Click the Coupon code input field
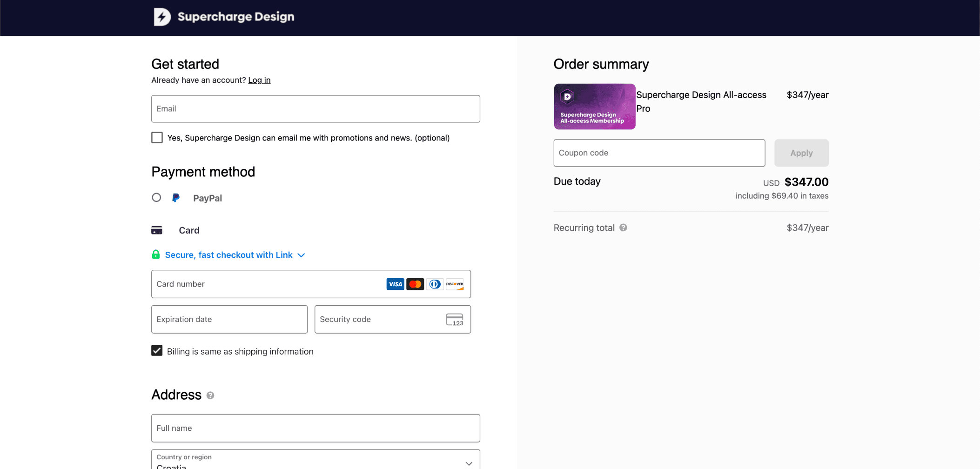 [x=658, y=153]
